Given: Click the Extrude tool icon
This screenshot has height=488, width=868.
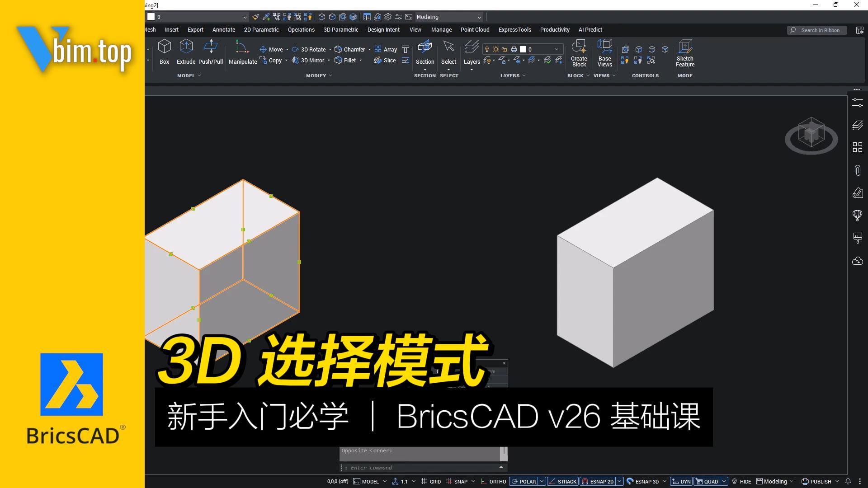Looking at the screenshot, I should coord(186,47).
